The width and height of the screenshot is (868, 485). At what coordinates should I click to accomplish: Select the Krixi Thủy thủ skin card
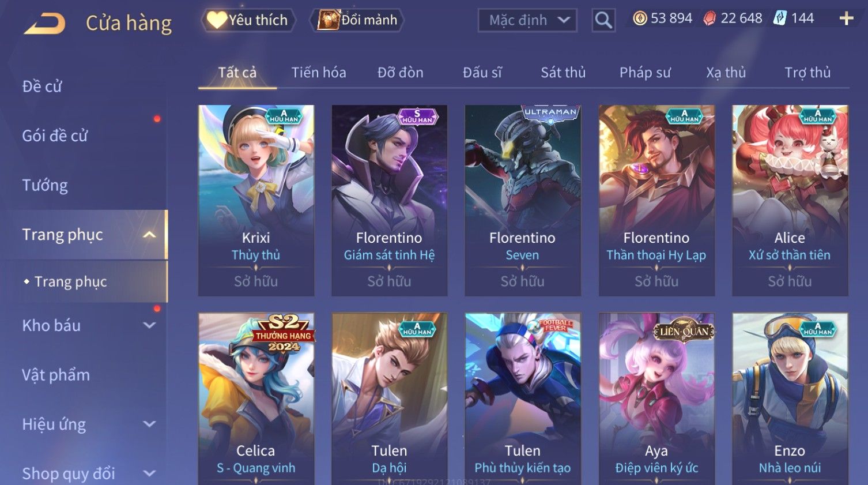tap(256, 200)
